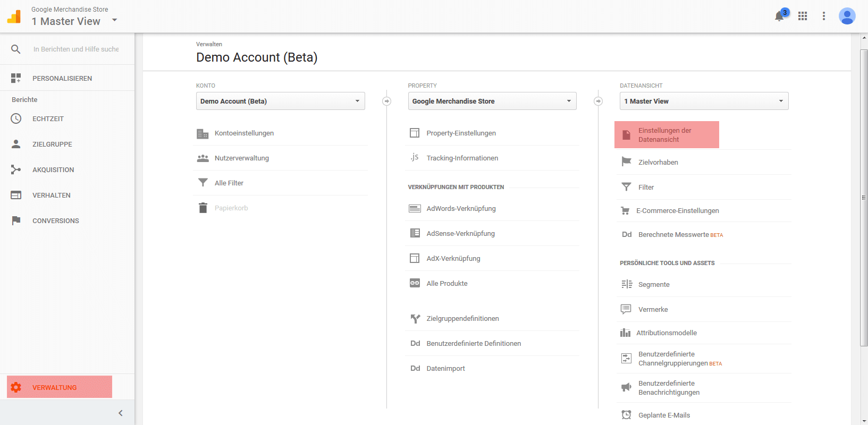Click the Attributionsmodelle bar chart icon

[x=625, y=333]
